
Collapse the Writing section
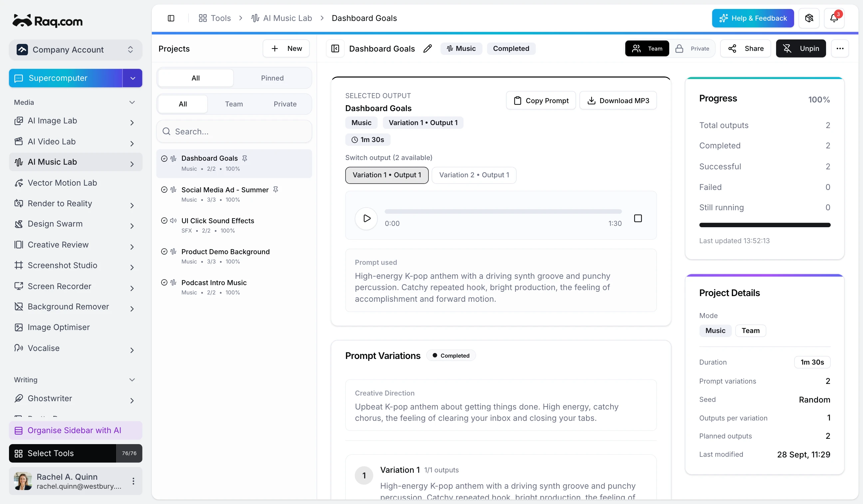132,380
